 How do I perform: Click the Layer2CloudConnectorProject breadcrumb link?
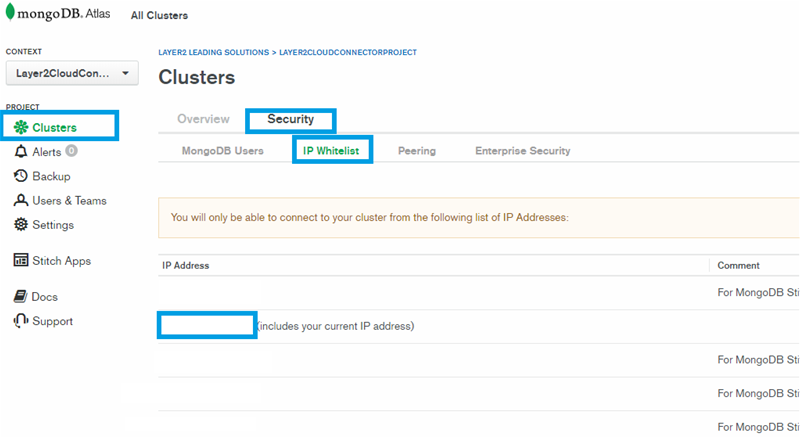click(x=348, y=52)
